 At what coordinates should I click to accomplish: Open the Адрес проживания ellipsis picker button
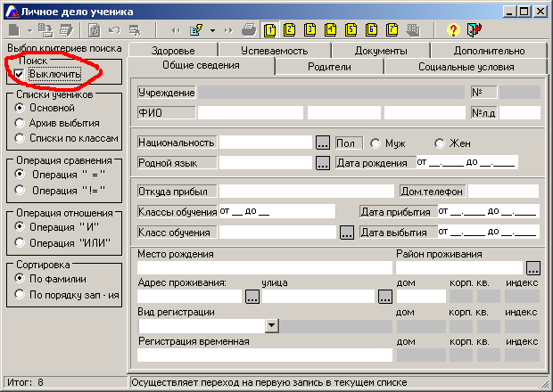coord(252,297)
